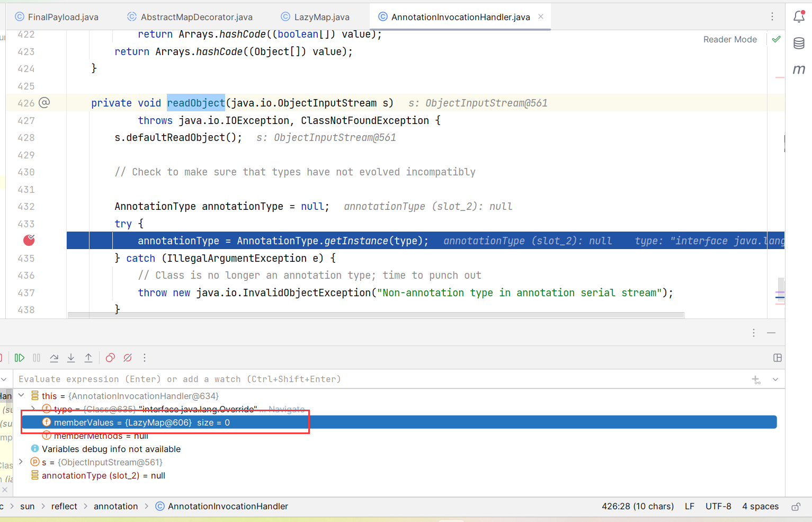Open the Database tool window
This screenshot has height=522, width=812.
click(799, 43)
